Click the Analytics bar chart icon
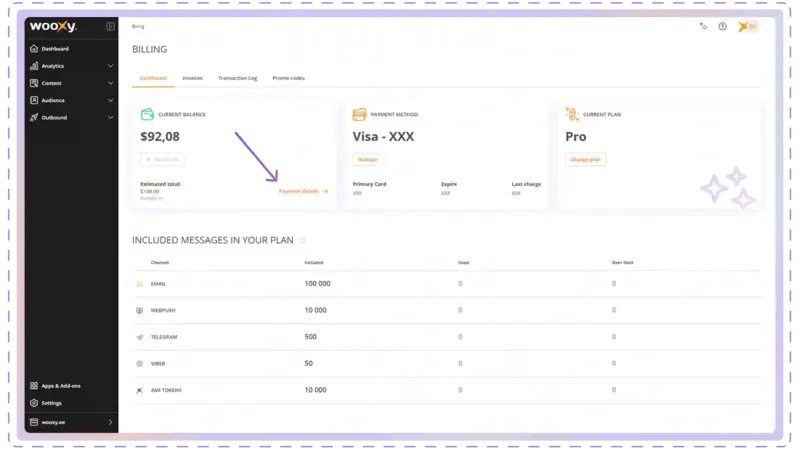Screen dimensions: 800x450 34,66
